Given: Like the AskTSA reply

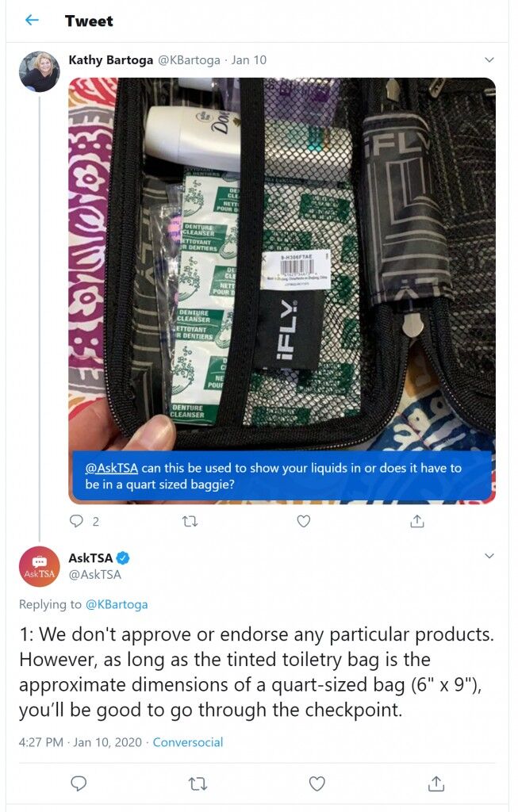Looking at the screenshot, I should tap(317, 784).
